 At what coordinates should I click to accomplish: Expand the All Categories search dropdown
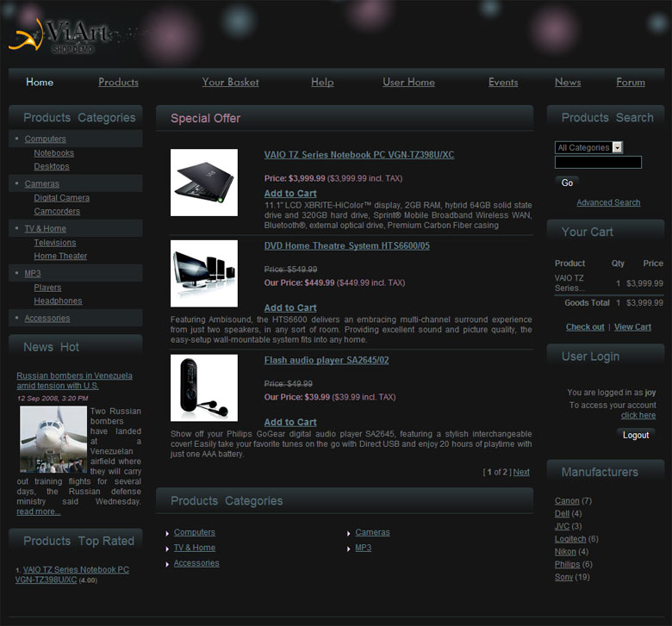pyautogui.click(x=588, y=147)
